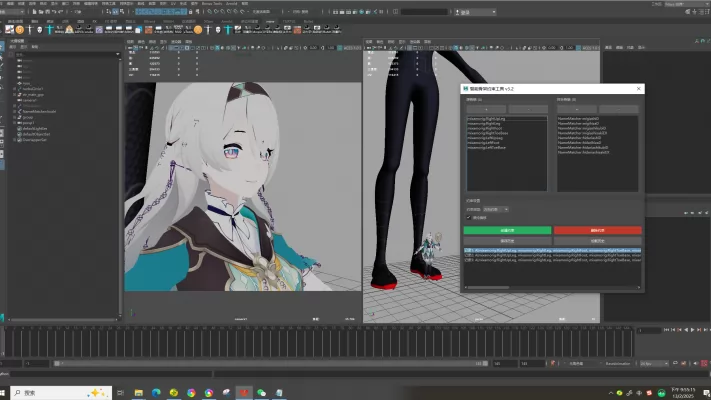711x400 pixels.
Task: Click the dialog's horizontal scrollbar
Action: point(552,287)
